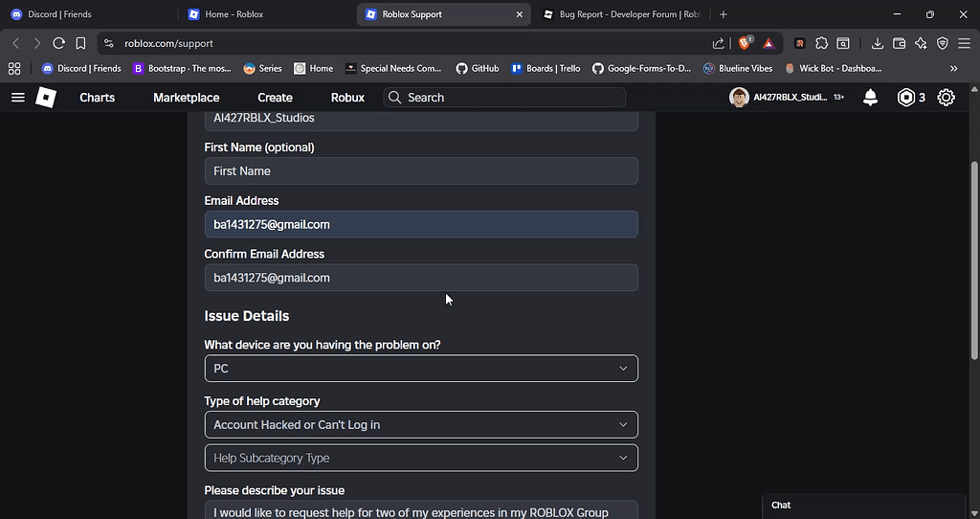Bookmark this page icon

[x=80, y=43]
